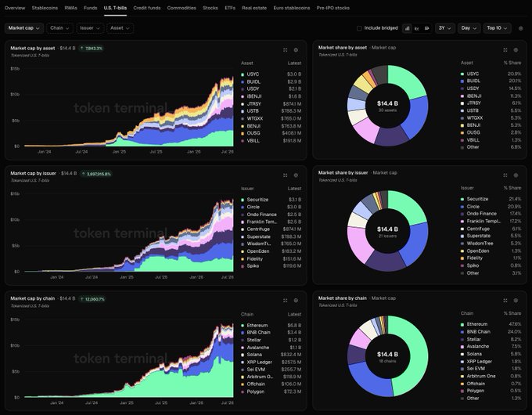Click the Market cap by chain title
Image resolution: width=532 pixels, height=415 pixels.
click(33, 298)
